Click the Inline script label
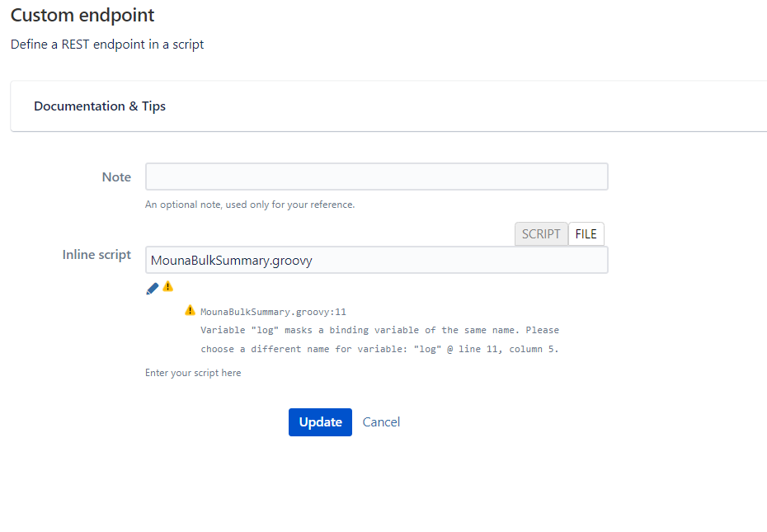767x532 pixels. point(96,255)
